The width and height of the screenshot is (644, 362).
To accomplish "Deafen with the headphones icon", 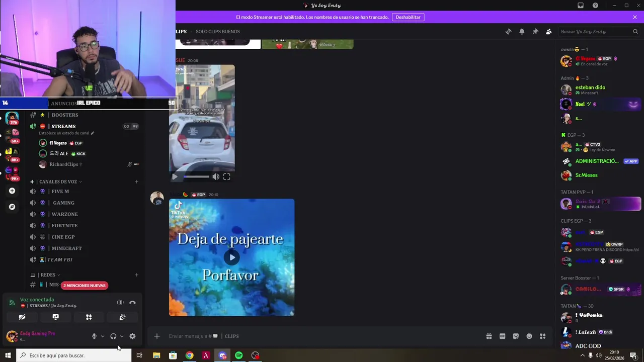I will tap(113, 336).
